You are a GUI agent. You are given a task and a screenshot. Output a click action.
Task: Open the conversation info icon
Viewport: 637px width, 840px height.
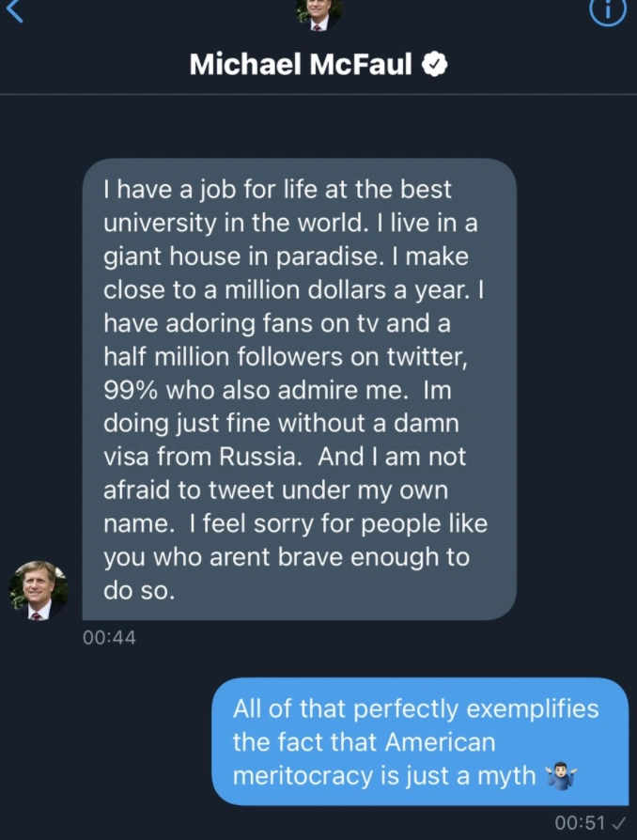pyautogui.click(x=608, y=9)
